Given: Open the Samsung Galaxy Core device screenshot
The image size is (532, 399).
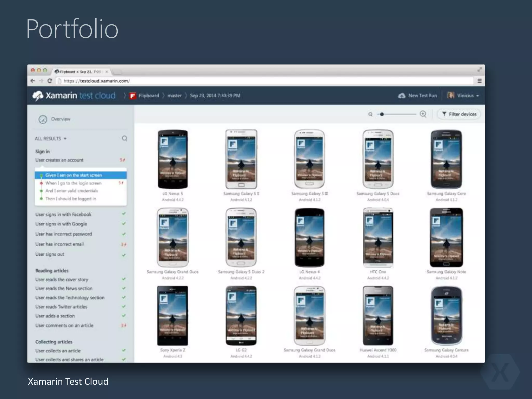Looking at the screenshot, I should tap(446, 159).
